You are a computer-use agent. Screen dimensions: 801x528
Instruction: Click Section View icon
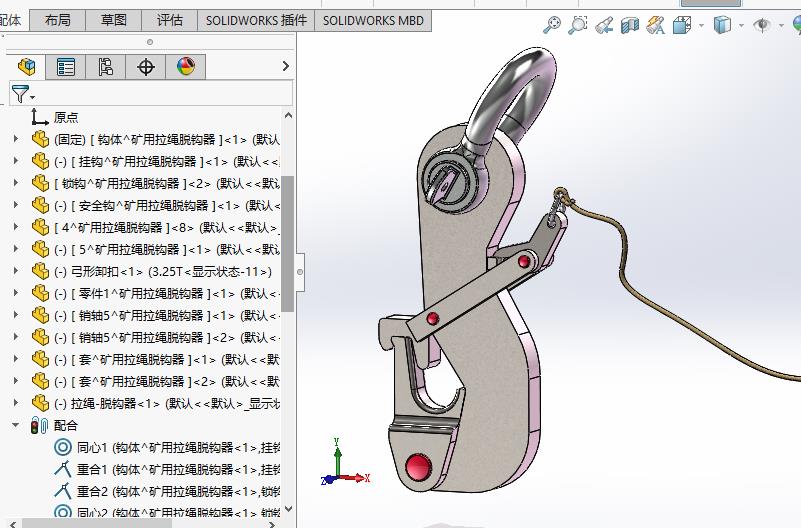click(x=630, y=25)
